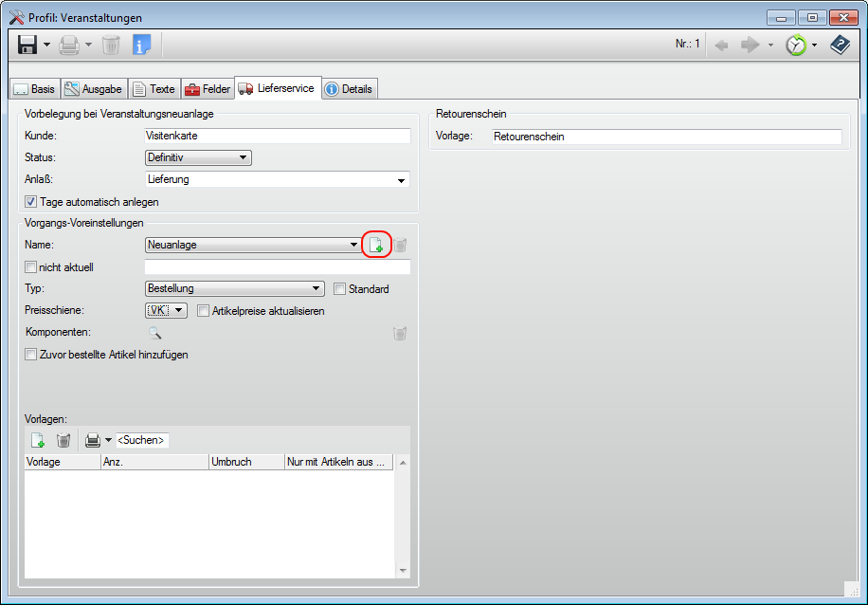868x605 pixels.
Task: Click the help book icon
Action: [x=840, y=45]
